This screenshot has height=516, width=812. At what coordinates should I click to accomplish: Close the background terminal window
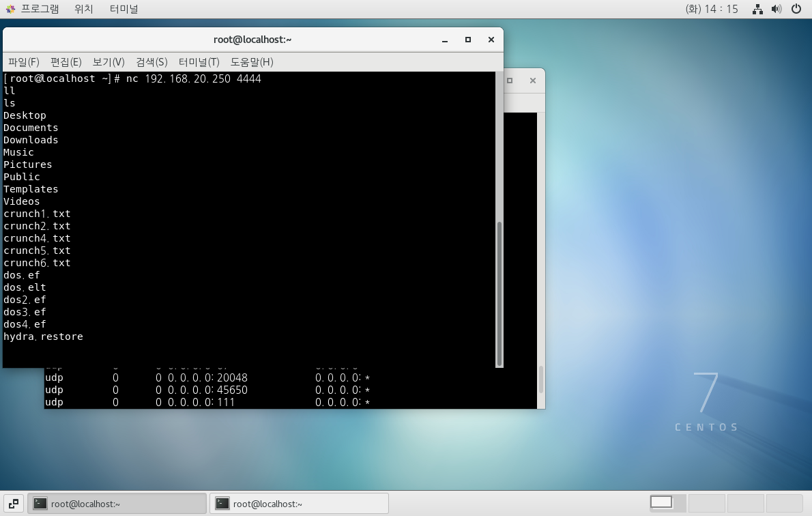(x=533, y=81)
